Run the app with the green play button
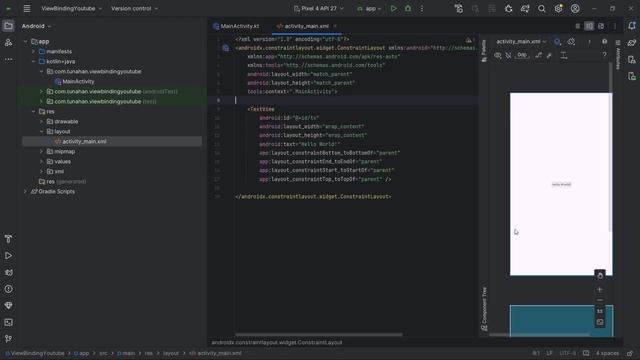This screenshot has height=360, width=640. pyautogui.click(x=393, y=8)
